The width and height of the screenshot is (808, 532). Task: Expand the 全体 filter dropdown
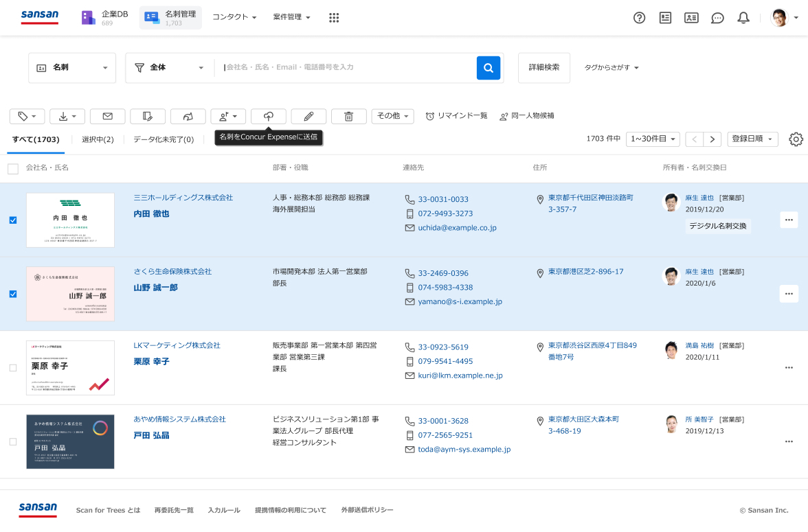point(170,67)
